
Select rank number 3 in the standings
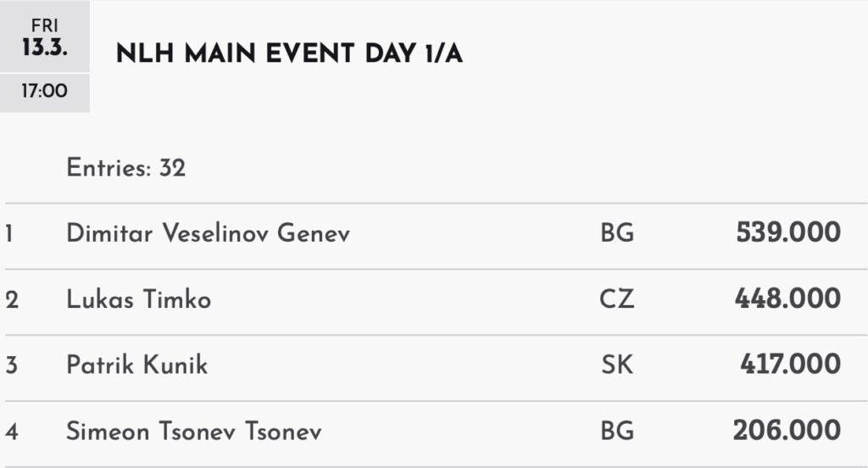click(x=11, y=365)
